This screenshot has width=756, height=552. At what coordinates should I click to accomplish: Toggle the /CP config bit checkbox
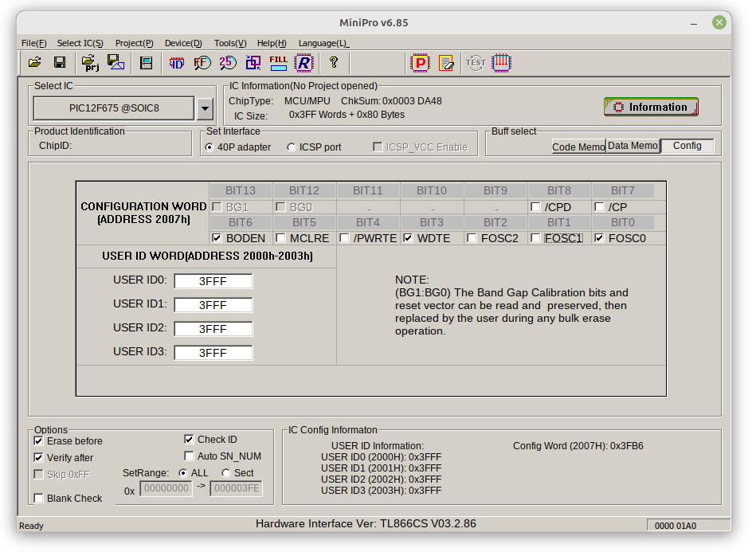pos(599,207)
